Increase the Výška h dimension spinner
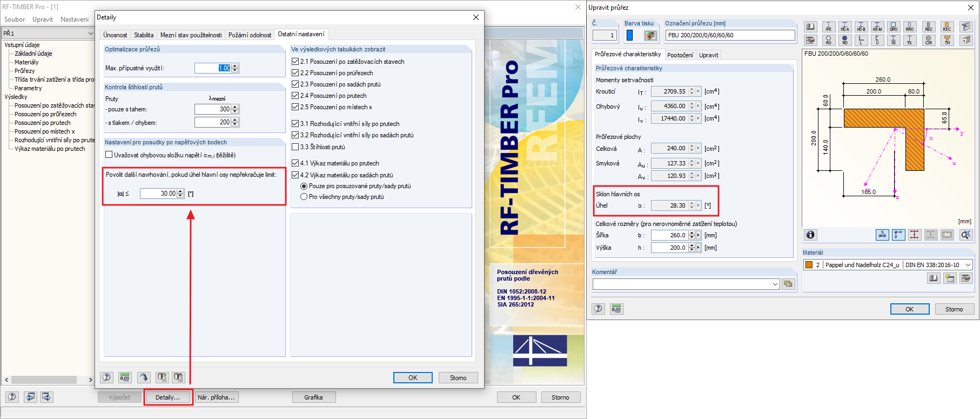Viewport: 980px width, 419px height. (x=692, y=245)
